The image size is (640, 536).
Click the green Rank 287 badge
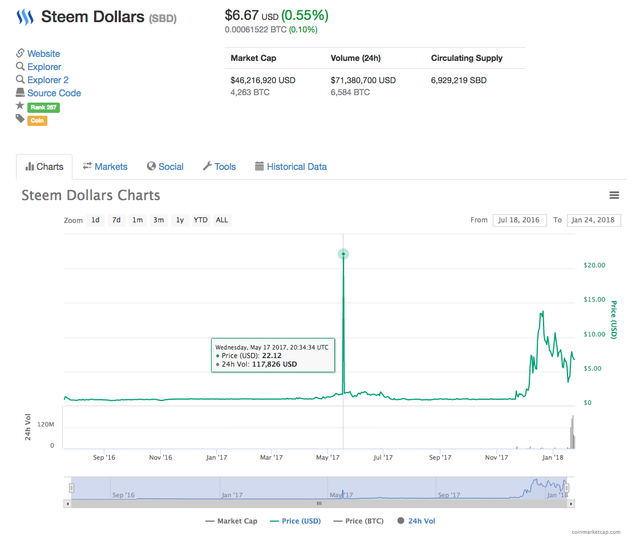click(x=44, y=107)
